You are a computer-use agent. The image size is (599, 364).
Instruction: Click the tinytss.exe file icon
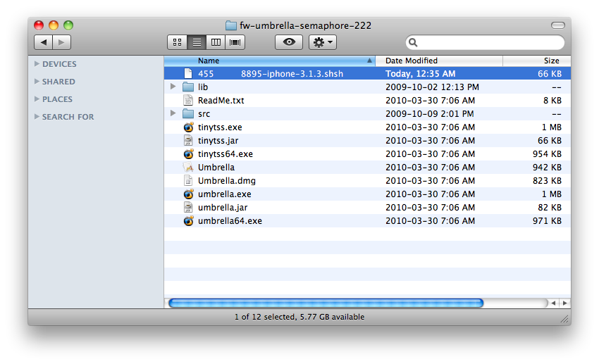(x=188, y=127)
